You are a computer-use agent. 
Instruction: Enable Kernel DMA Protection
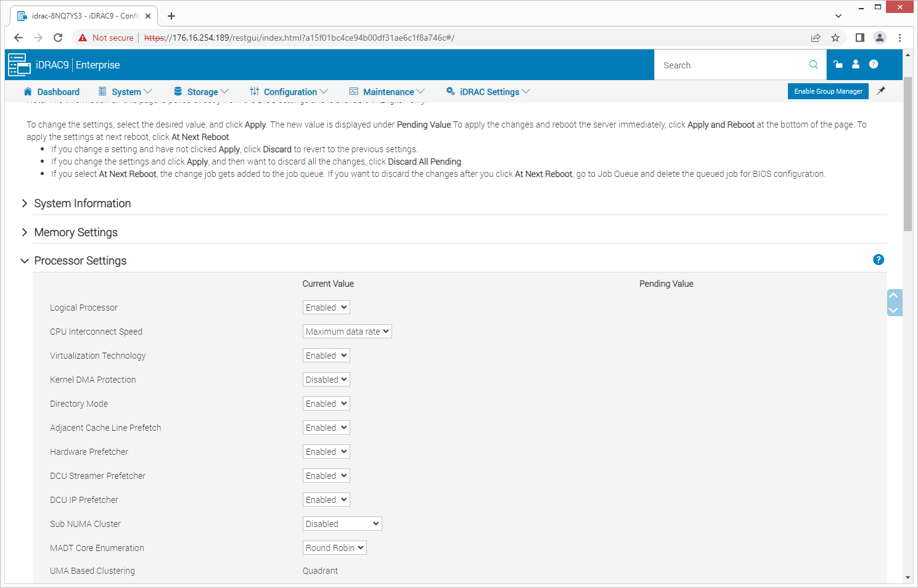326,379
